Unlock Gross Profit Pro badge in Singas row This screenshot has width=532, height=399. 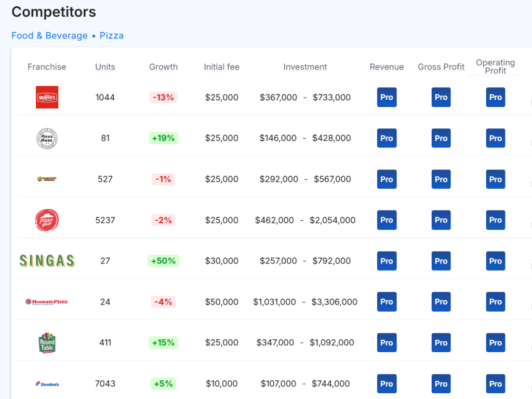click(441, 261)
